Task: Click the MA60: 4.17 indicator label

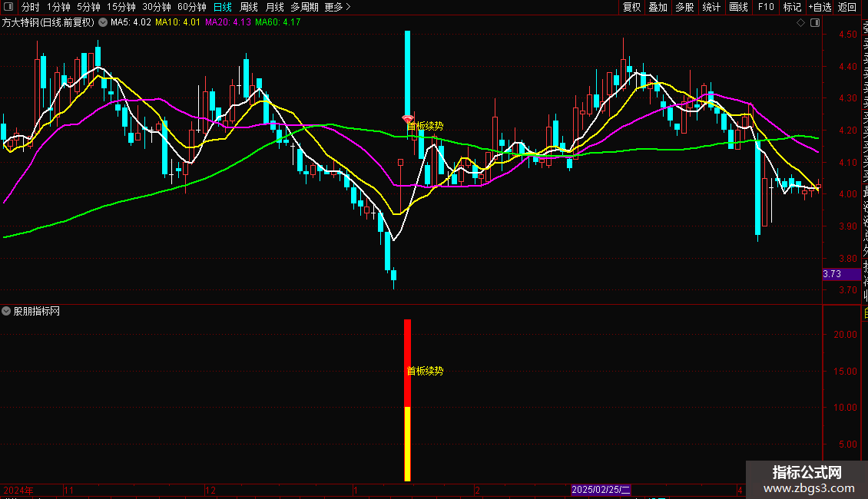Action: pyautogui.click(x=277, y=23)
